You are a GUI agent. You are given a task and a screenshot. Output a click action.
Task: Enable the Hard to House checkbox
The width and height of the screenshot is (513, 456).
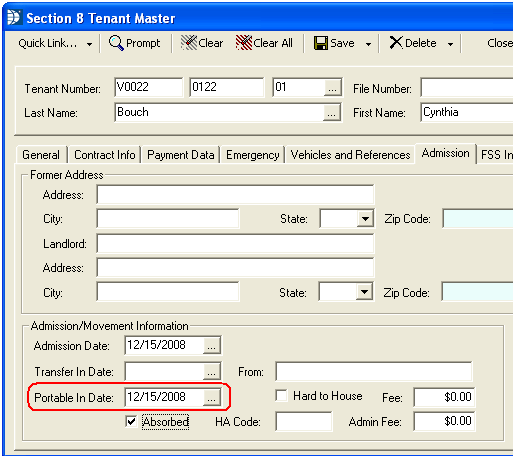[x=281, y=396]
